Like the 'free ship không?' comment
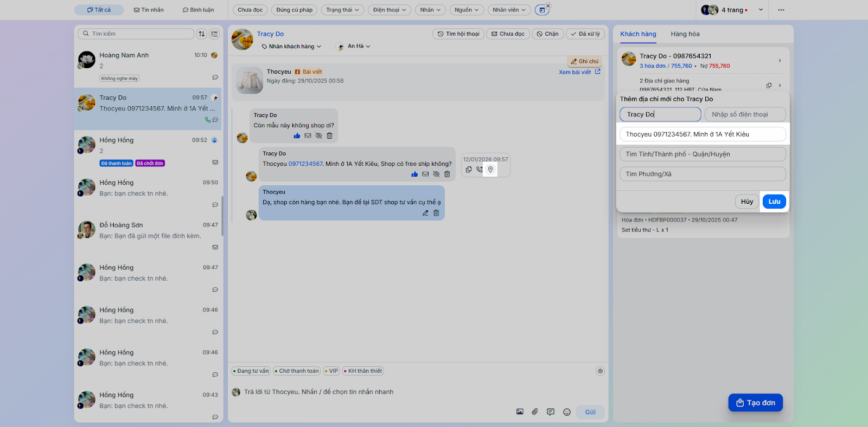 [x=414, y=174]
